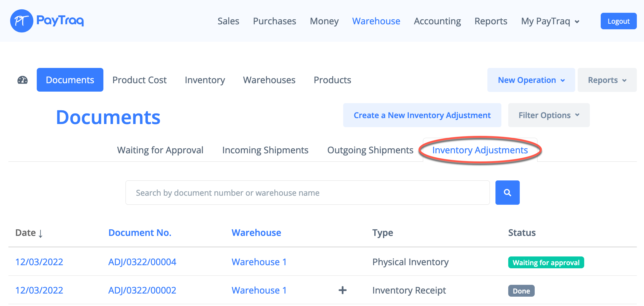The height and width of the screenshot is (306, 644).
Task: Focus the document number search field
Action: pyautogui.click(x=307, y=193)
